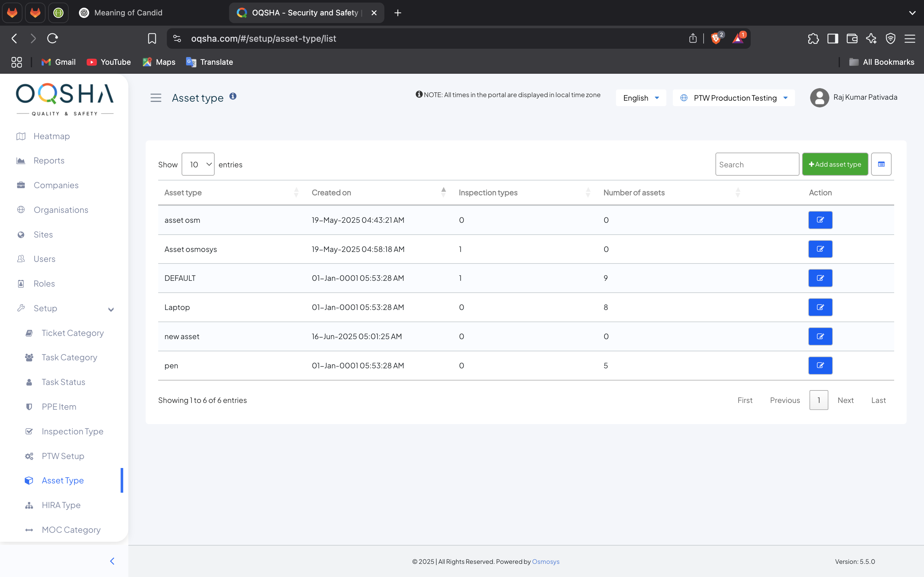Open PTW Production Testing organisation dropdown
The height and width of the screenshot is (577, 924).
(x=733, y=98)
